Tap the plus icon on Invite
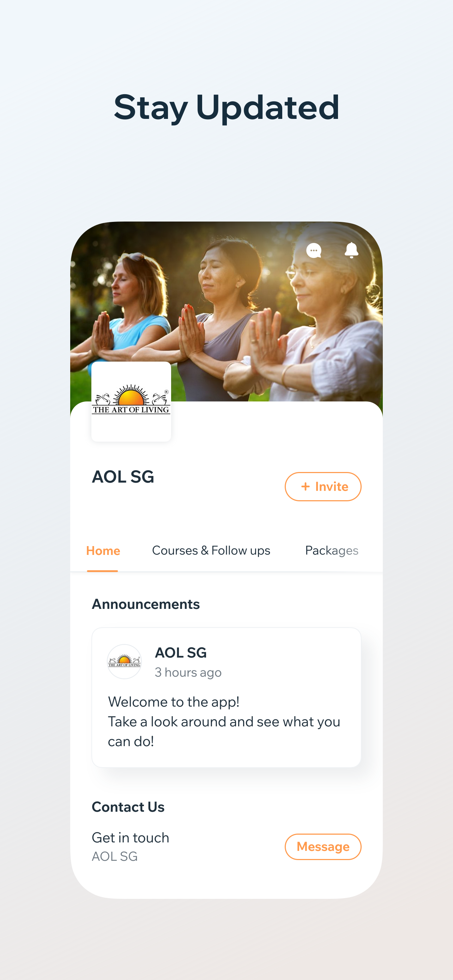 (306, 486)
